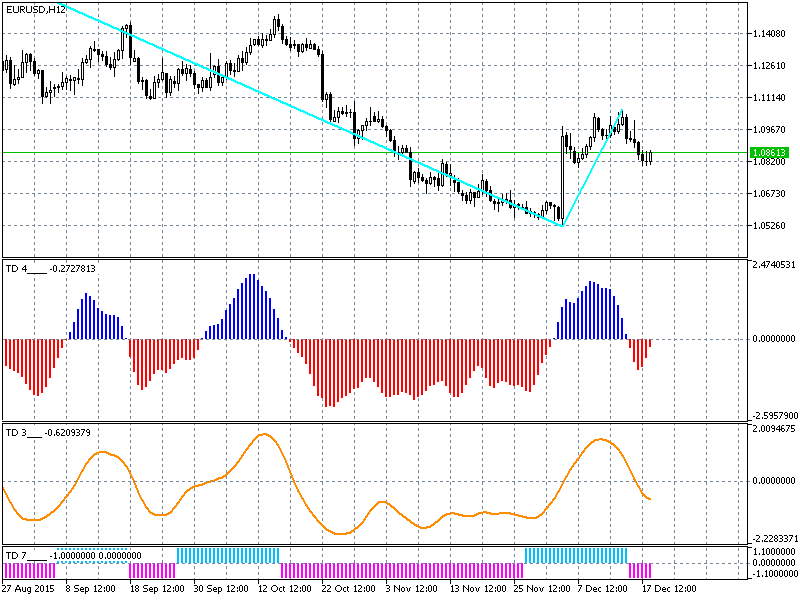800x600 pixels.
Task: Click the 25 Nov 12:00 time marker
Action: tap(543, 589)
